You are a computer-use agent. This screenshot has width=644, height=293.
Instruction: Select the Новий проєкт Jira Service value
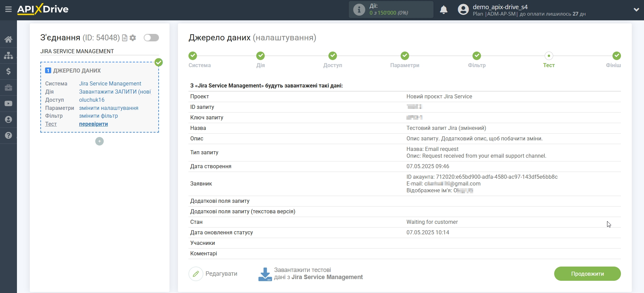coord(439,96)
